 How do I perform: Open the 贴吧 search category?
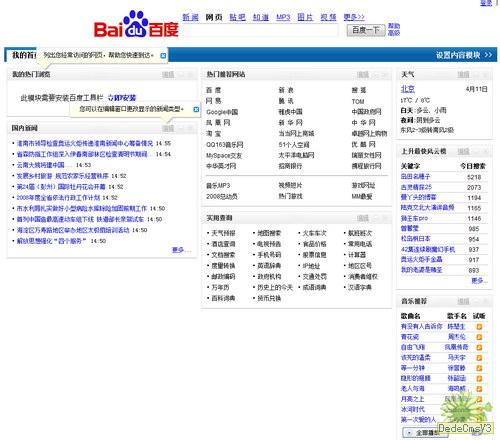[x=237, y=17]
